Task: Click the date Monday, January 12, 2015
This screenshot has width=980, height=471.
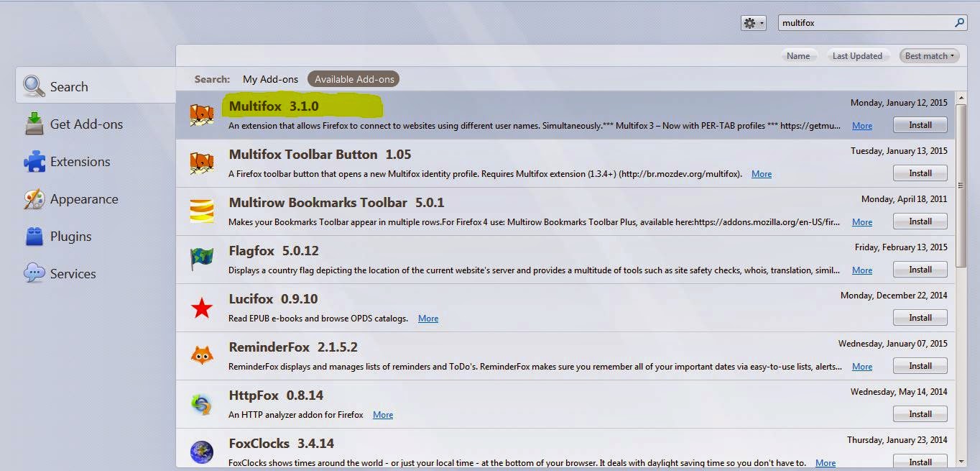Action: [x=899, y=103]
